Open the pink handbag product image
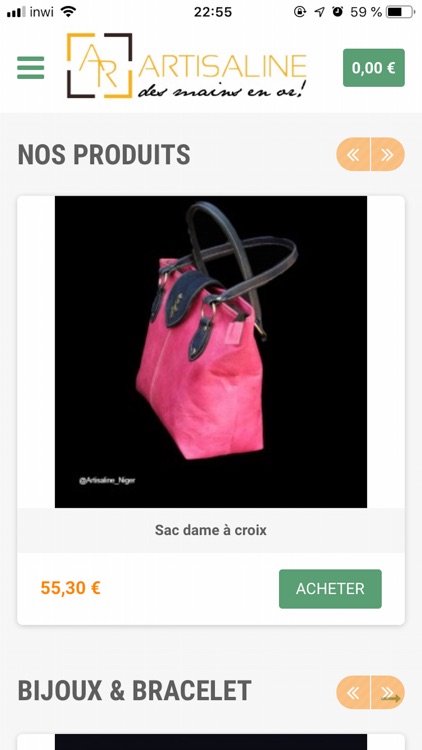This screenshot has height=750, width=422. 211,352
